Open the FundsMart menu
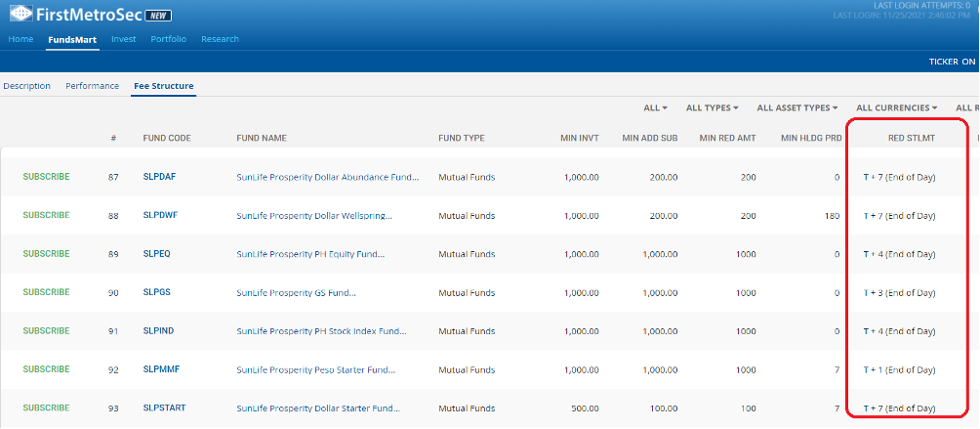 point(72,39)
